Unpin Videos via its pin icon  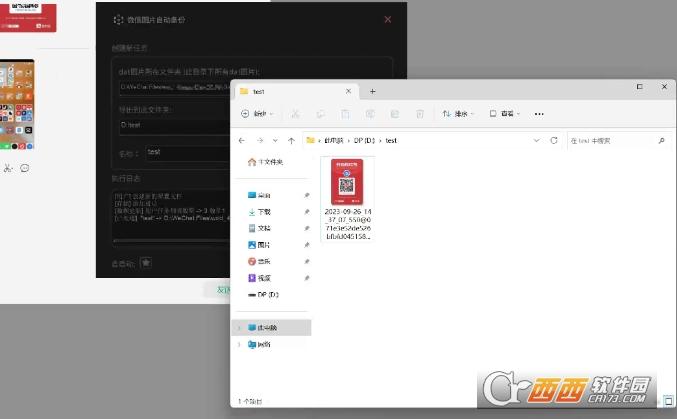(307, 278)
